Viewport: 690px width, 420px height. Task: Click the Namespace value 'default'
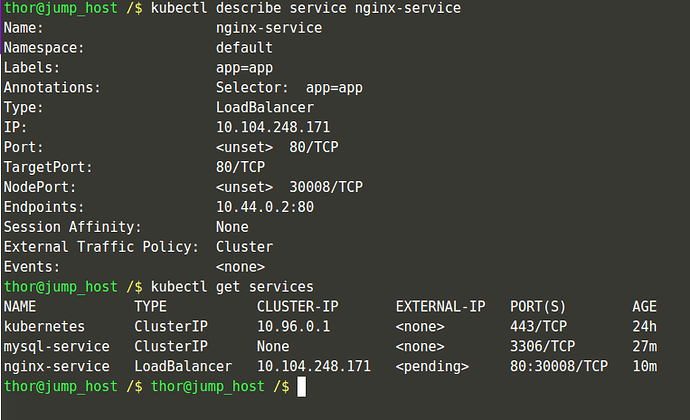pyautogui.click(x=244, y=47)
